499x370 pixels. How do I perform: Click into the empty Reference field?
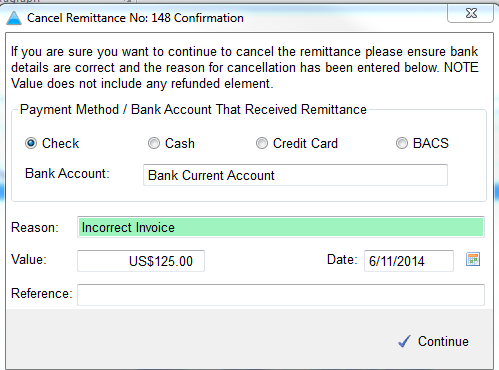click(x=281, y=295)
